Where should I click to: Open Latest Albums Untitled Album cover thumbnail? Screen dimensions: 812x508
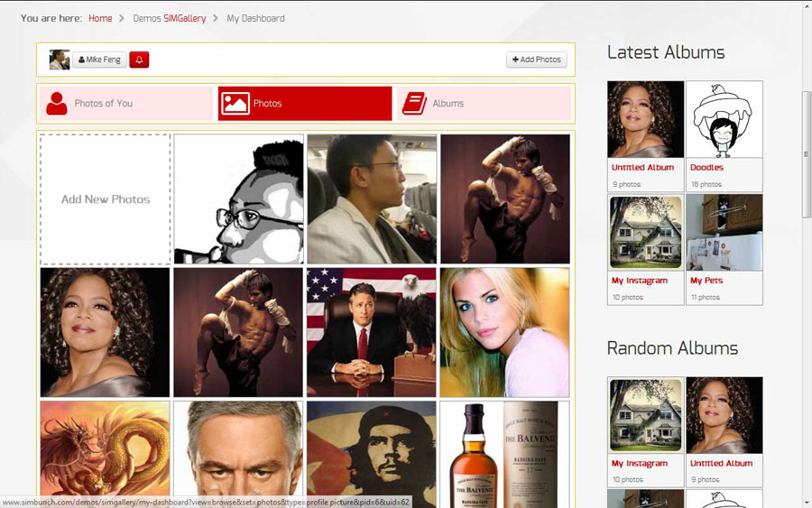[646, 119]
